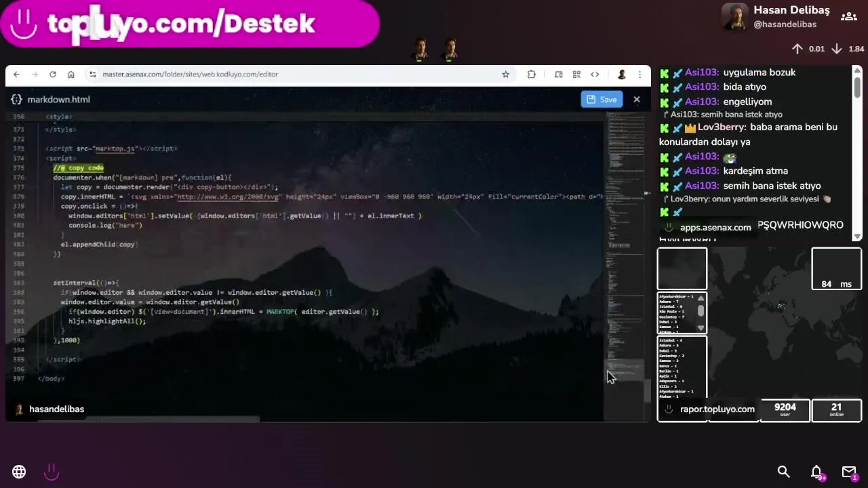The height and width of the screenshot is (488, 868).
Task: Click line number 387 setInterval line
Action: pos(86,283)
